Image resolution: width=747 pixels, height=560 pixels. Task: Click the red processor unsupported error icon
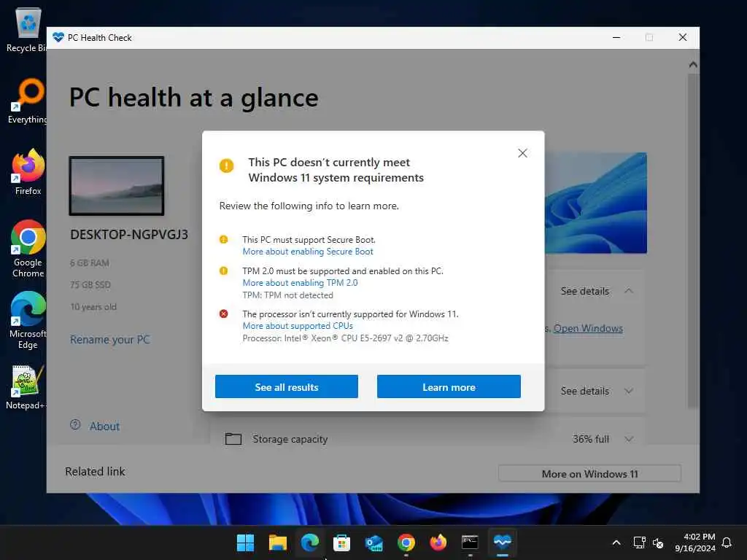[x=223, y=314]
